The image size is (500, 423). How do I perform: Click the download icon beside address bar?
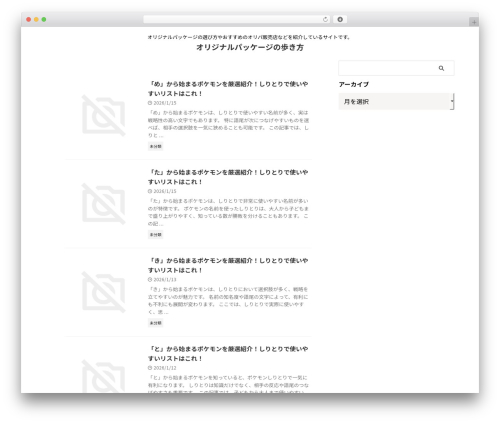coord(340,19)
